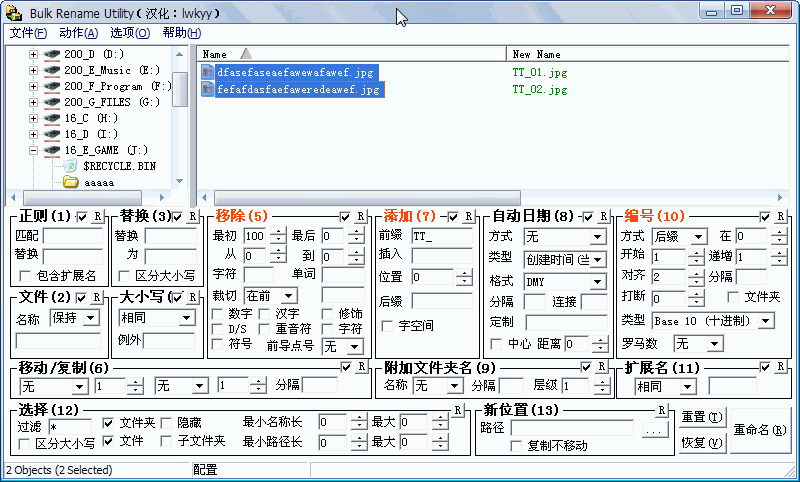Click the file icon of fefafdasfaefaweredeawef.jpg
This screenshot has width=800, height=482.
click(207, 89)
